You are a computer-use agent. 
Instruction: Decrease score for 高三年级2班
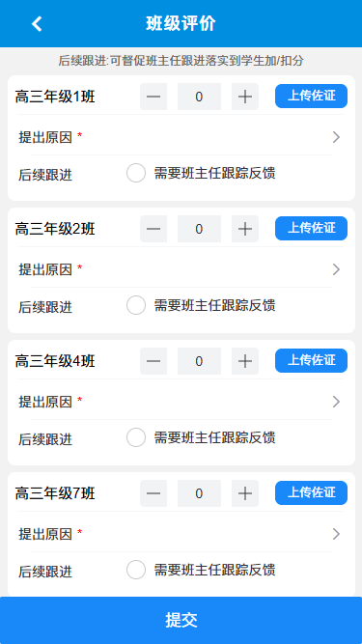(x=153, y=229)
